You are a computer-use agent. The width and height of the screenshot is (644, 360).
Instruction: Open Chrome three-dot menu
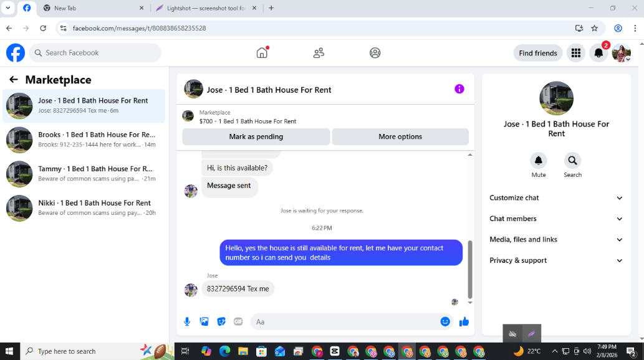click(x=635, y=28)
